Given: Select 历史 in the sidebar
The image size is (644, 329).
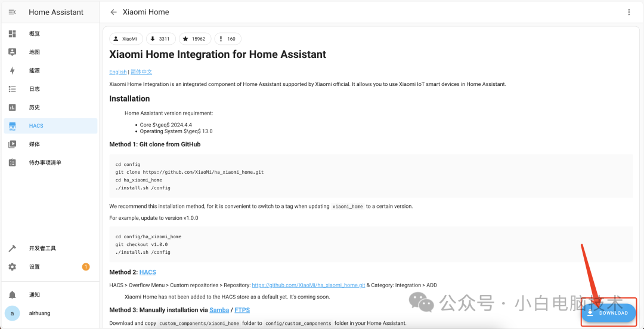Looking at the screenshot, I should [x=51, y=107].
